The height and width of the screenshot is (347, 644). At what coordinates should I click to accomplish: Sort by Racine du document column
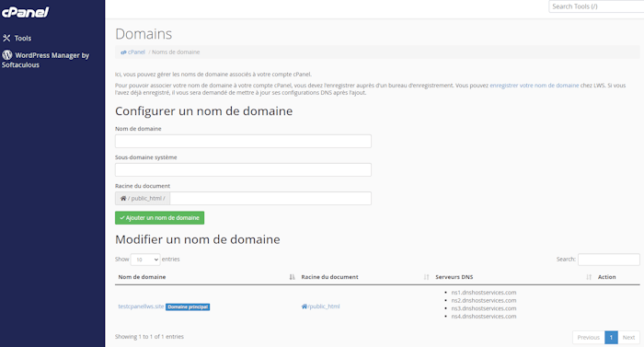click(364, 277)
